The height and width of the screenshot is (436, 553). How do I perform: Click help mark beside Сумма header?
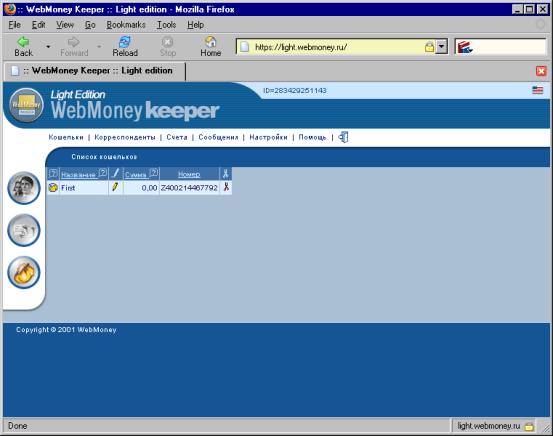tap(154, 172)
